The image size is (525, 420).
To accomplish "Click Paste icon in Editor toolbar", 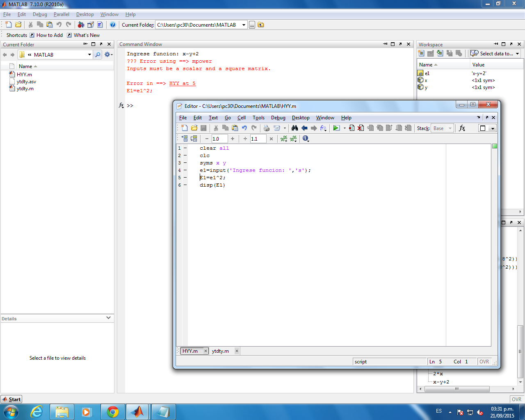I will click(x=235, y=128).
